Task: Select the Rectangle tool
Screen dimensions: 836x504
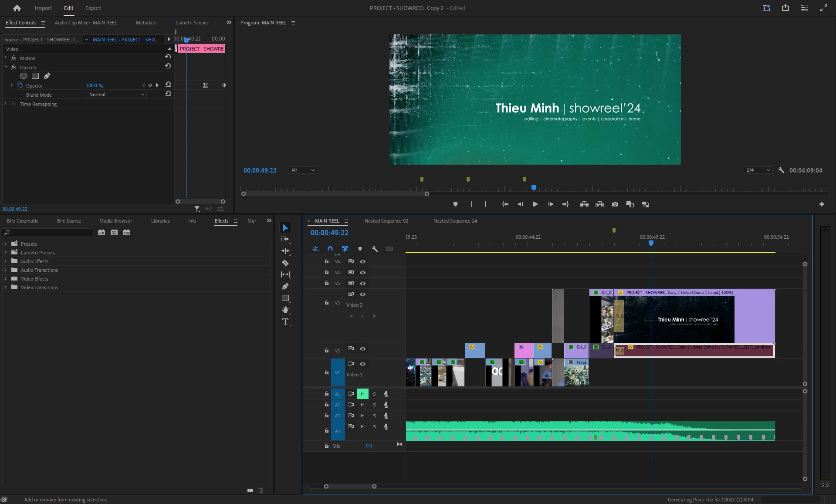Action: click(285, 298)
